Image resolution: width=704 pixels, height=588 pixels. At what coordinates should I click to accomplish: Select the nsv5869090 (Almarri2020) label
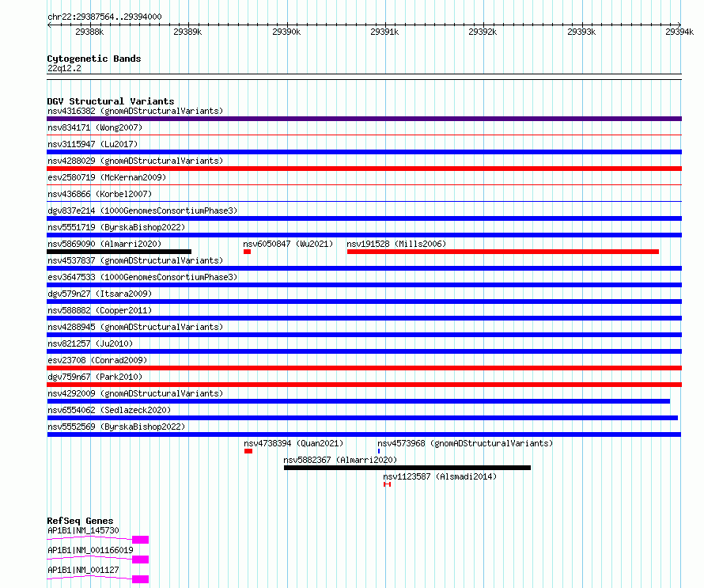pyautogui.click(x=104, y=244)
